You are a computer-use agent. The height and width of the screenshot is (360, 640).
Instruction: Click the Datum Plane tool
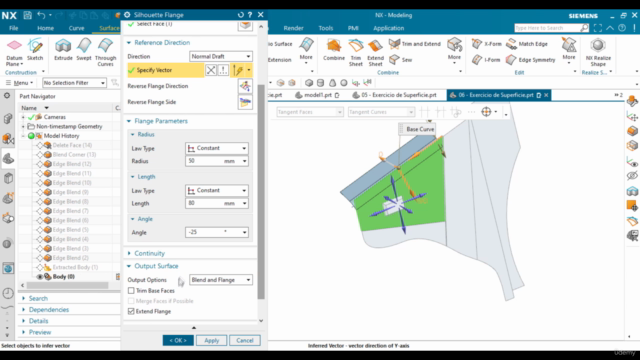(x=14, y=52)
